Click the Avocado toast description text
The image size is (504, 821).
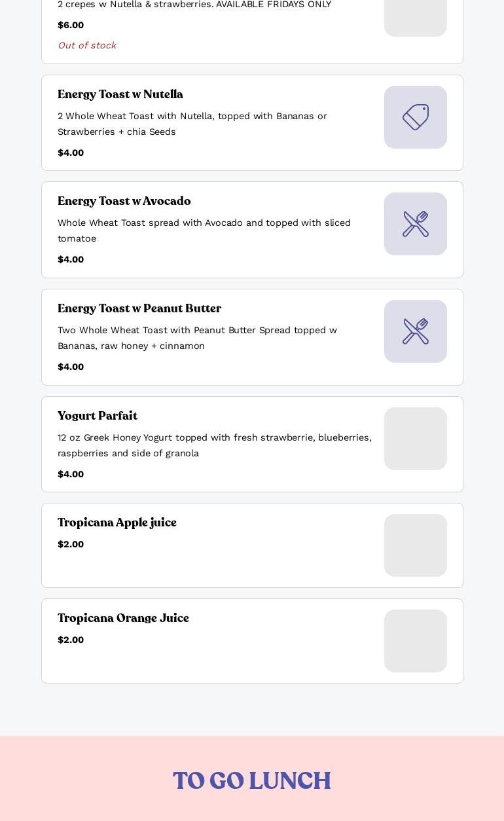[x=204, y=230]
